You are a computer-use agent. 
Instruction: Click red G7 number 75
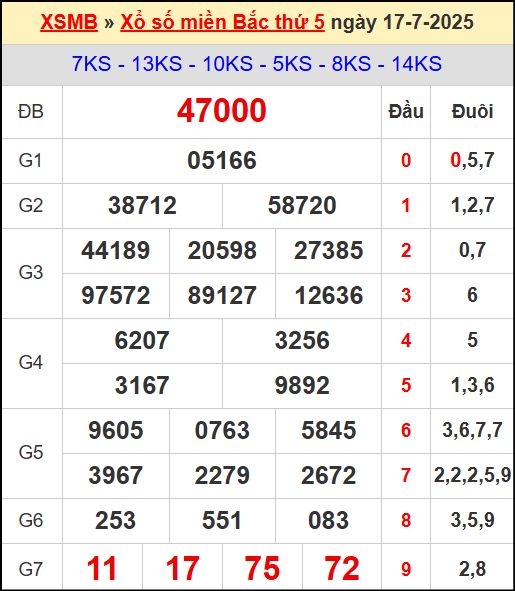[x=262, y=568]
